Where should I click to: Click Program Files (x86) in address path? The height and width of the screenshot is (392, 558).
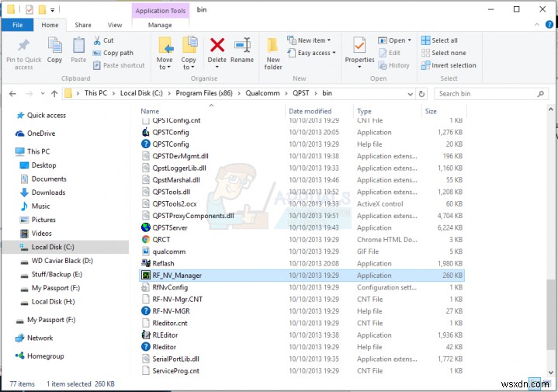204,93
